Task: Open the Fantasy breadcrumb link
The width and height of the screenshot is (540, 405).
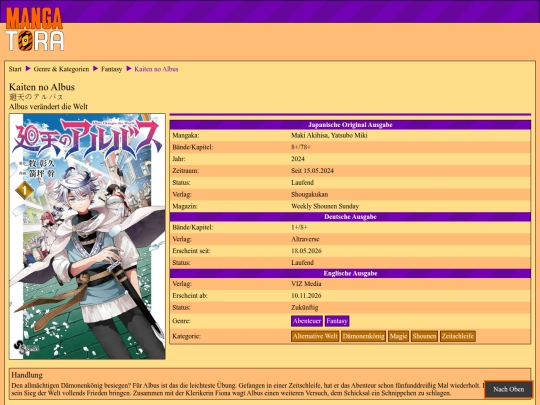Action: click(112, 69)
